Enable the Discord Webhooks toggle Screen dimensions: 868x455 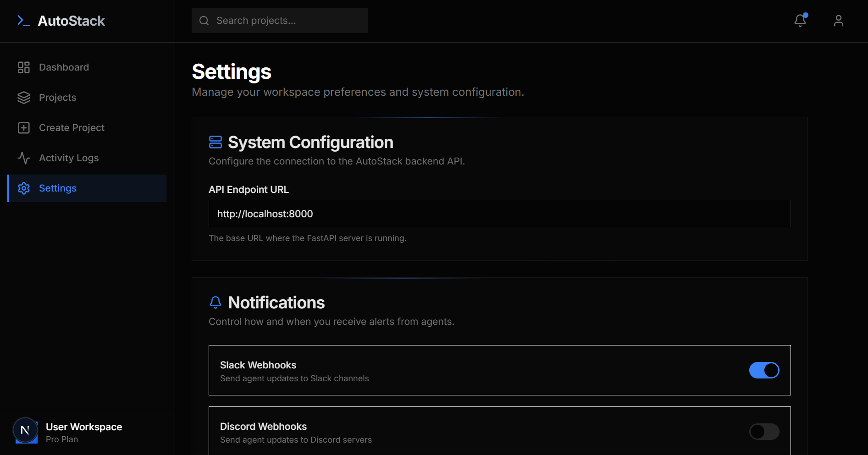[x=764, y=432]
